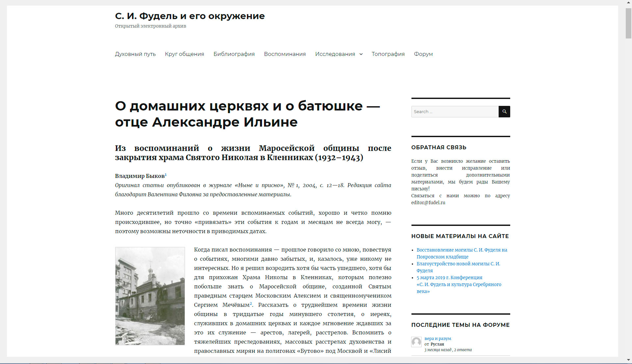This screenshot has height=364, width=632.
Task: Open the site title С. И. Фудель link
Action: point(190,16)
